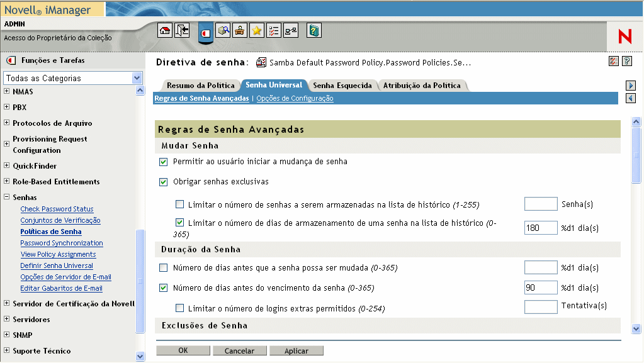Expand the NMAS category
The height and width of the screenshot is (363, 644).
[6, 91]
